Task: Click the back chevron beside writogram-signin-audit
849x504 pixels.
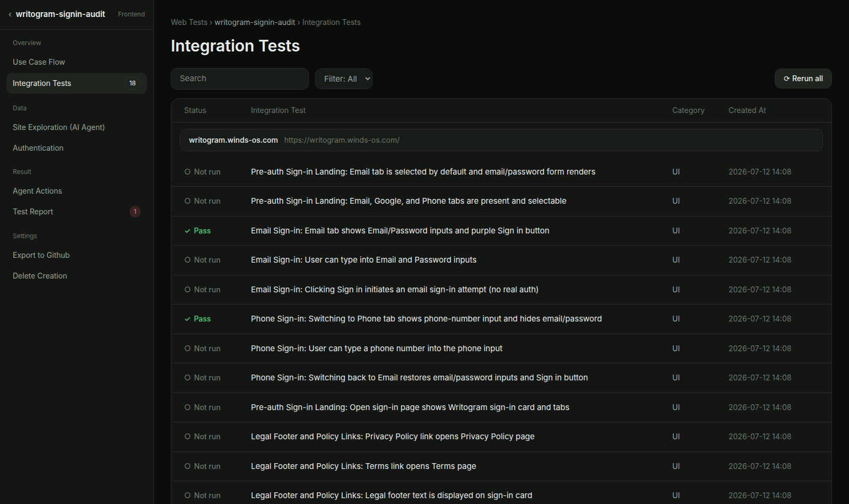Action: 10,14
